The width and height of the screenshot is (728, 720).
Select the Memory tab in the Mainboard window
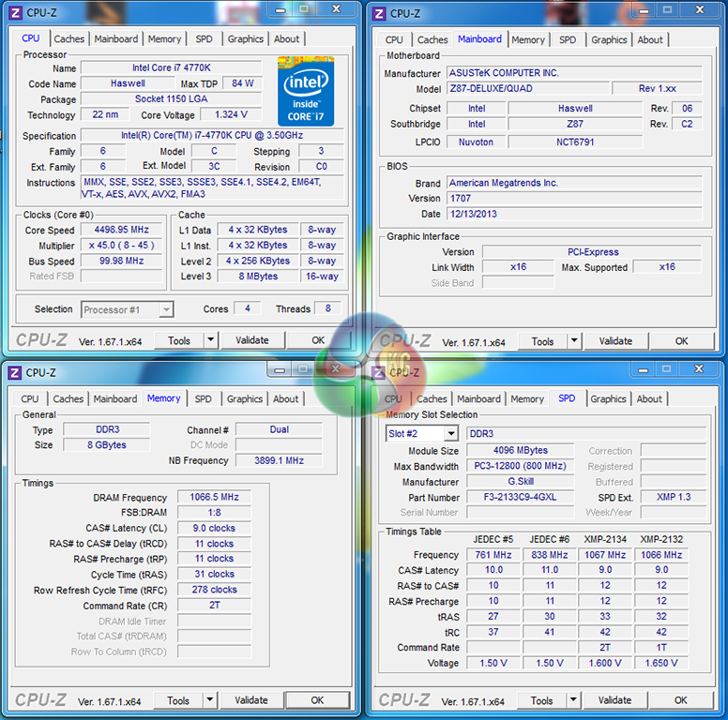tap(528, 40)
